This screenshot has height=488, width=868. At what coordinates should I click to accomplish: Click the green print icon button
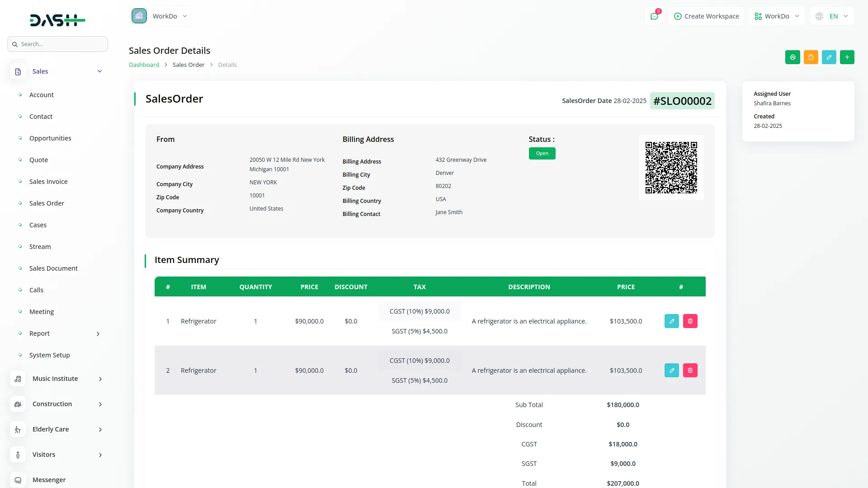click(793, 57)
